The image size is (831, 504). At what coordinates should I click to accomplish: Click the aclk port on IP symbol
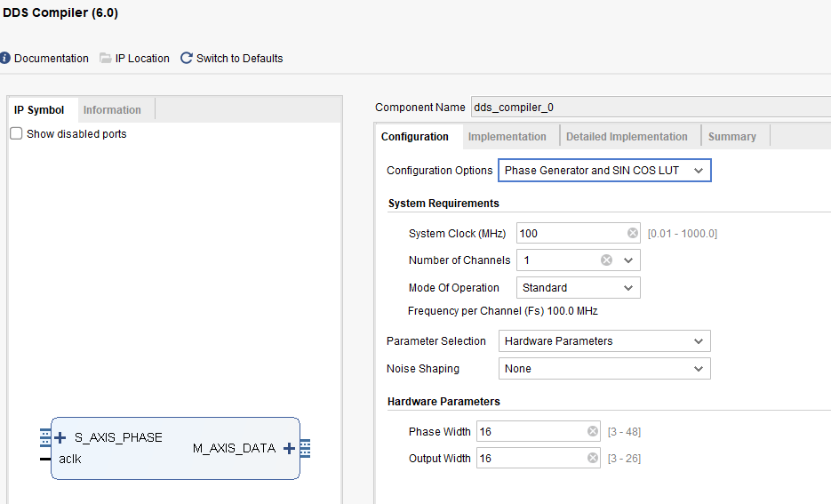[70, 459]
